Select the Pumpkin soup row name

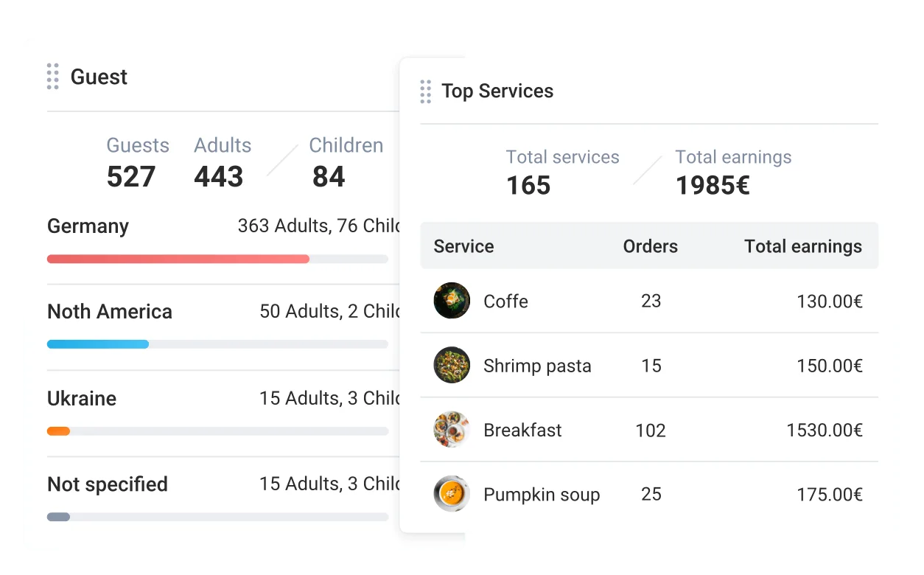pos(542,495)
